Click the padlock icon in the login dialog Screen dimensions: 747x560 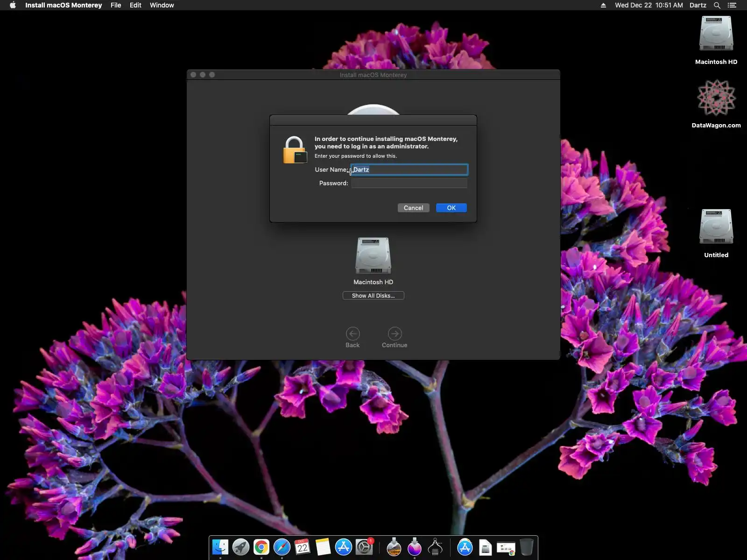tap(295, 150)
